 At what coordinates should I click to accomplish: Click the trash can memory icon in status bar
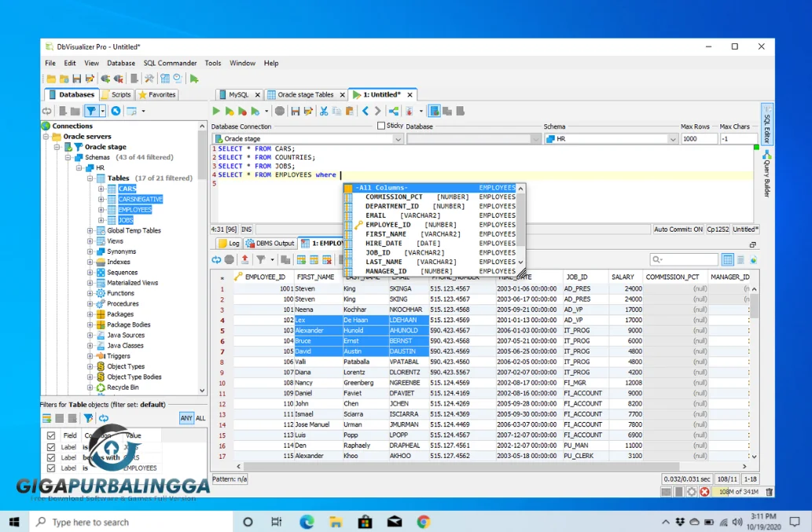click(769, 492)
